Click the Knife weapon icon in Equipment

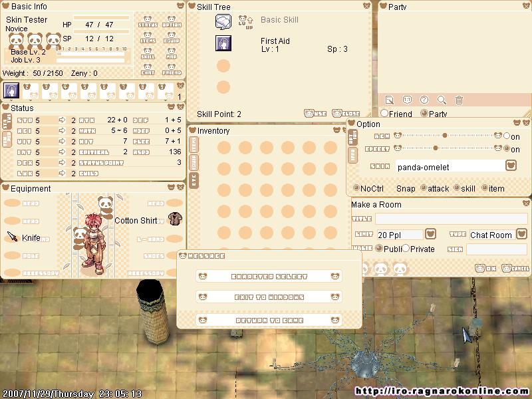[12, 237]
